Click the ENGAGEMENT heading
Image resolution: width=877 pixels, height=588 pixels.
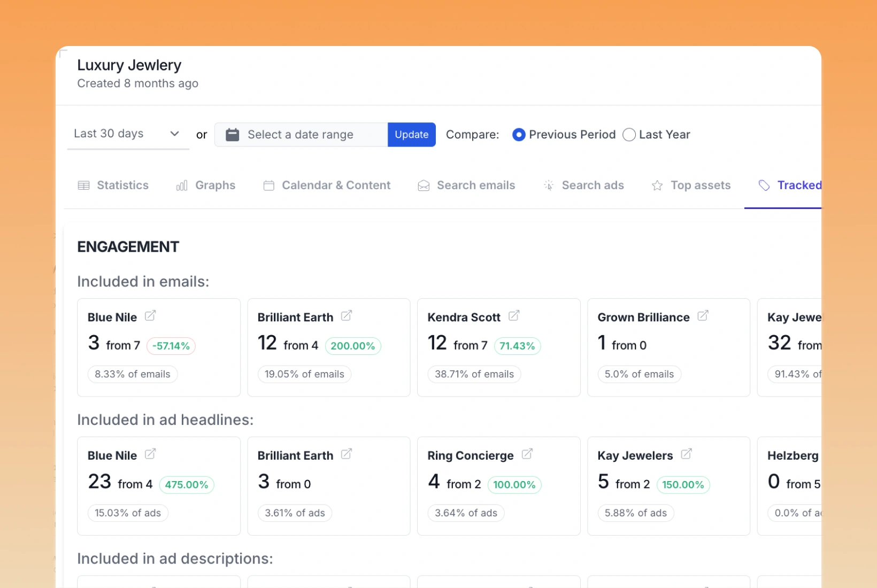click(128, 247)
